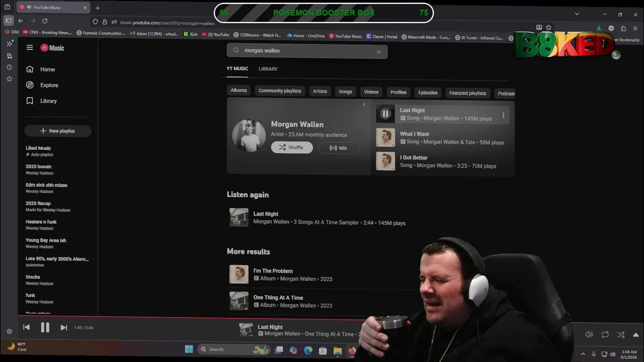This screenshot has width=644, height=362.
Task: Toggle repeat mode in player bar
Action: 605,334
